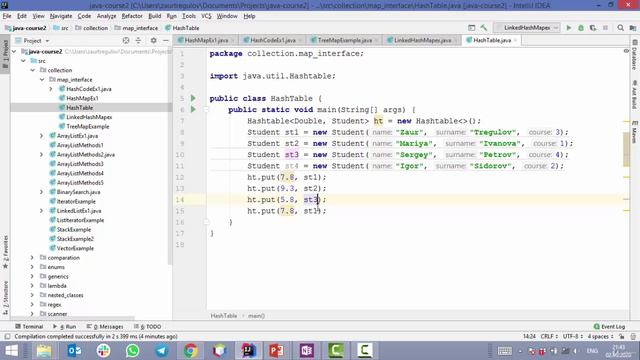The width and height of the screenshot is (640, 360).
Task: Run the LinkedHashMapex configuration
Action: pos(569,28)
